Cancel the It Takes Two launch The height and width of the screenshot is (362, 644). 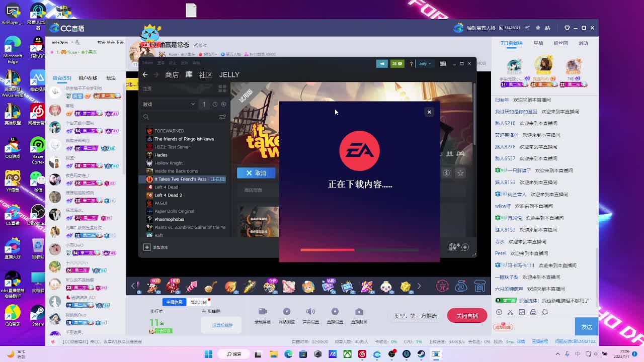256,173
